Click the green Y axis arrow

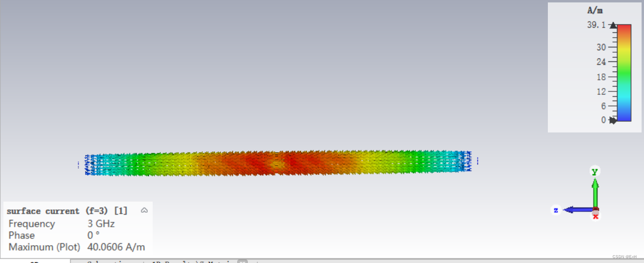595,192
